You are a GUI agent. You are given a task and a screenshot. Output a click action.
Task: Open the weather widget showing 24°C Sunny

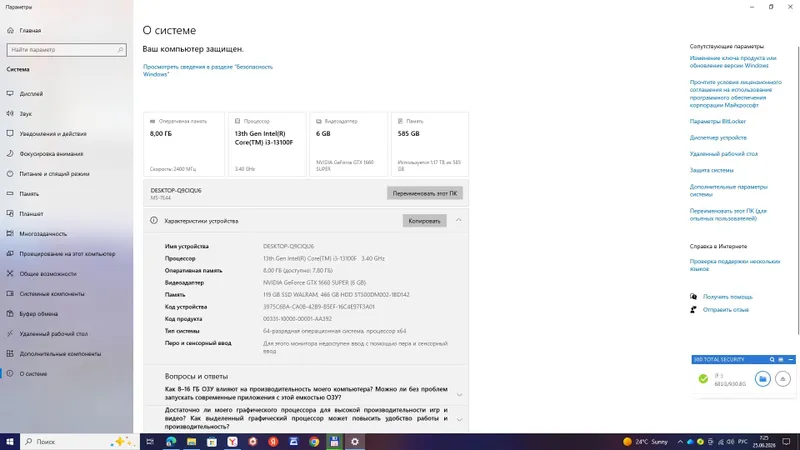645,442
